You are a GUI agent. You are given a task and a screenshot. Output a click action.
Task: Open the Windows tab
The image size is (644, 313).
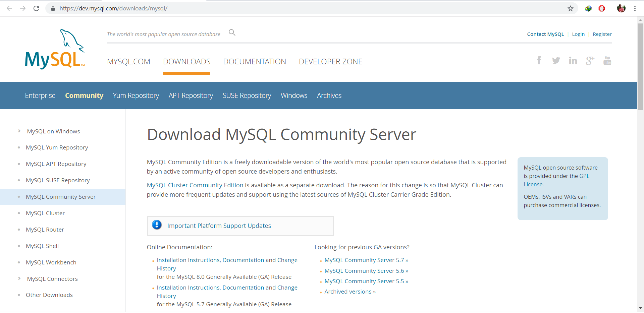(x=294, y=96)
